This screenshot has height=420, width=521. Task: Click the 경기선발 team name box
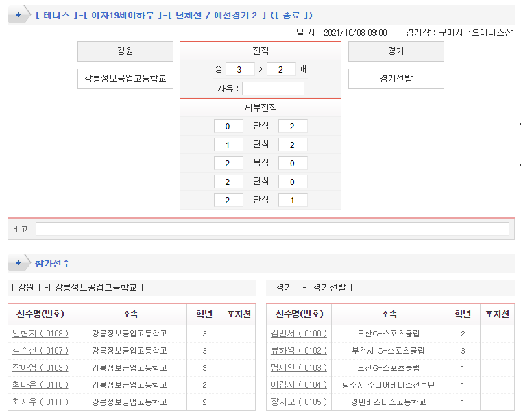point(396,79)
